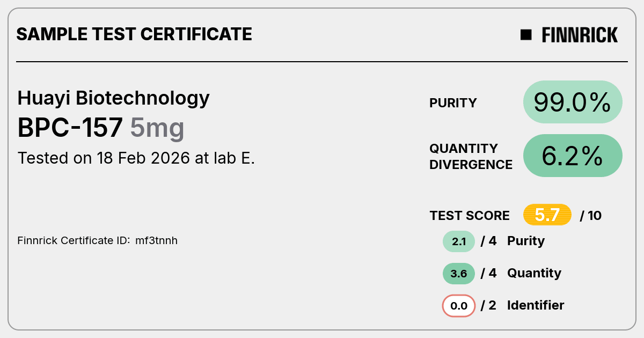Image resolution: width=644 pixels, height=338 pixels.
Task: Select the 6.2% quantity divergence badge
Action: (x=573, y=156)
